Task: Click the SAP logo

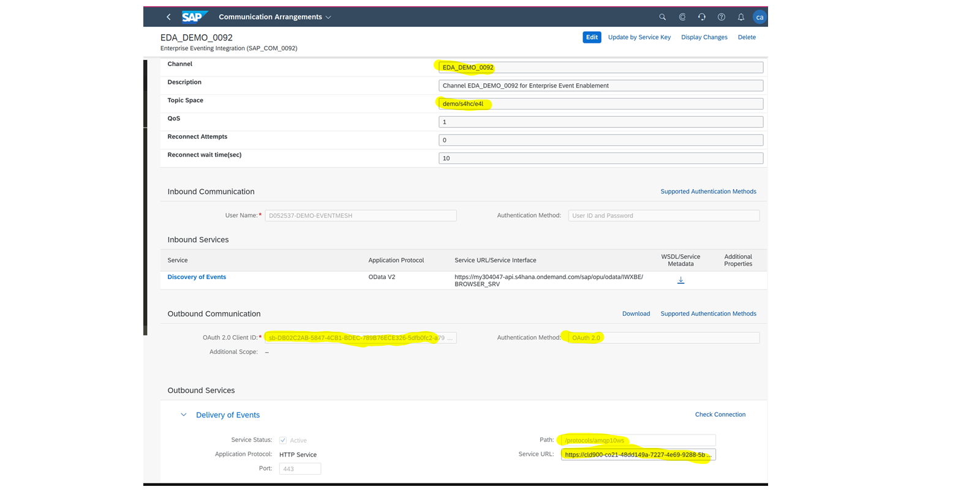Action: point(195,17)
